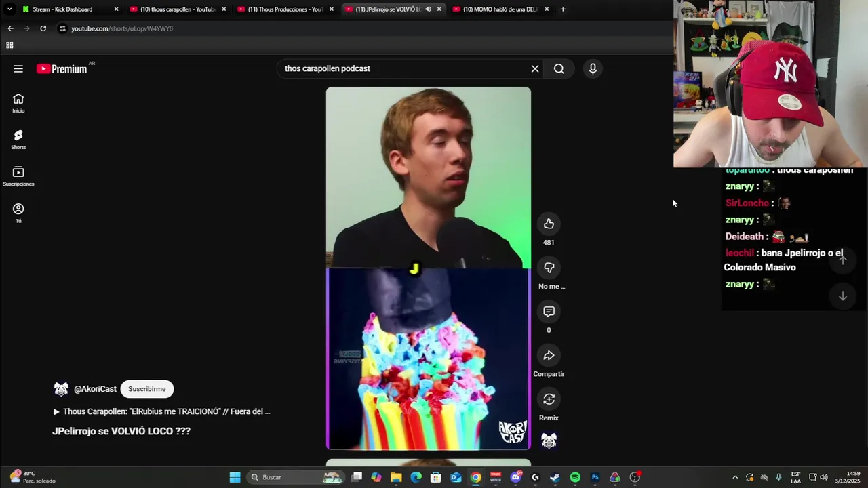Viewport: 868px width, 488px height.
Task: Click the browser address bar URL
Action: 122,28
